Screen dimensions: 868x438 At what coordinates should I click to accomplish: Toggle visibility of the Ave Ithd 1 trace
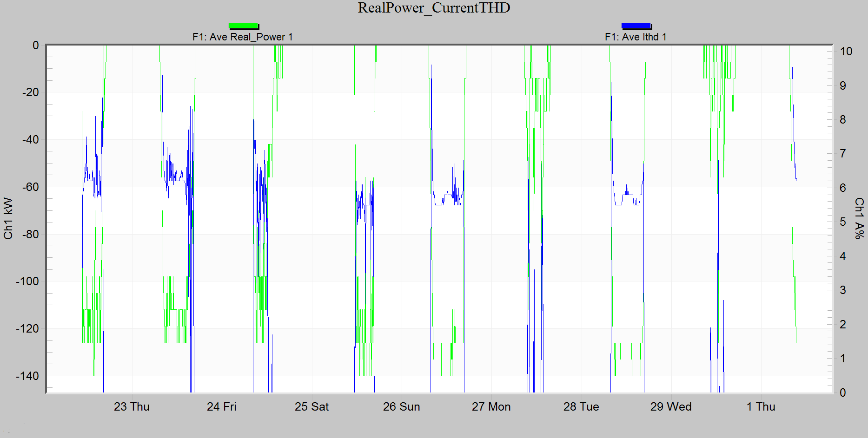637,26
